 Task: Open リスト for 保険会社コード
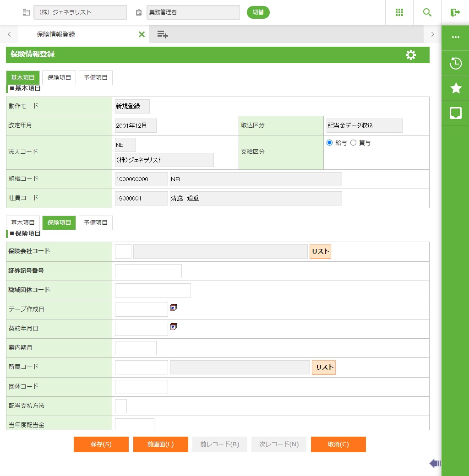coord(320,252)
